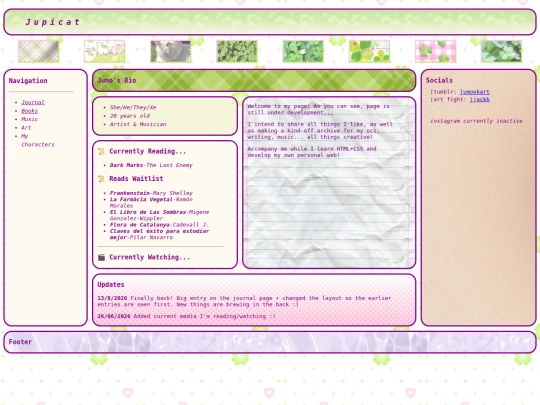Click the 'Currently Watching...' heading text

pyautogui.click(x=149, y=257)
